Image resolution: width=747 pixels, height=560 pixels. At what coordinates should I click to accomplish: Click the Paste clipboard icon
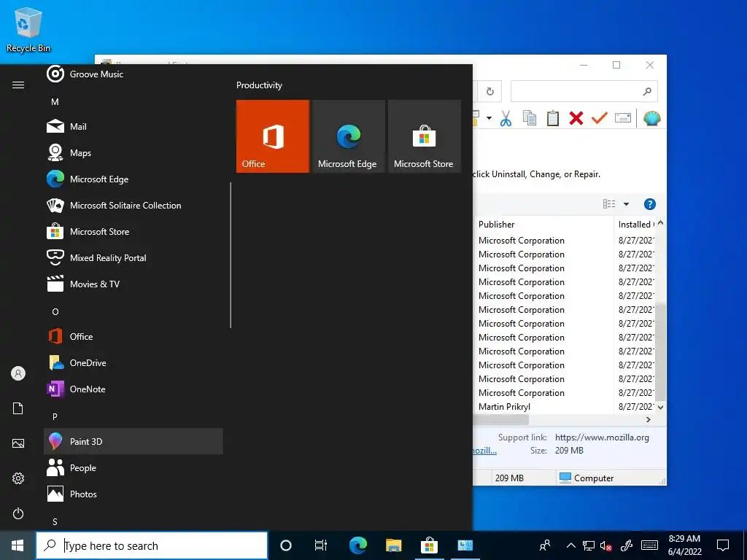point(553,118)
